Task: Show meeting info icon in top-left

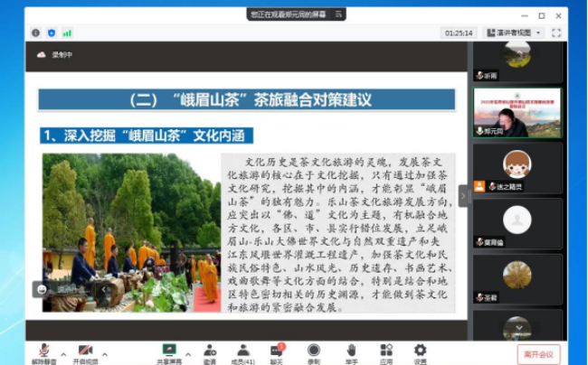Action: coord(36,33)
